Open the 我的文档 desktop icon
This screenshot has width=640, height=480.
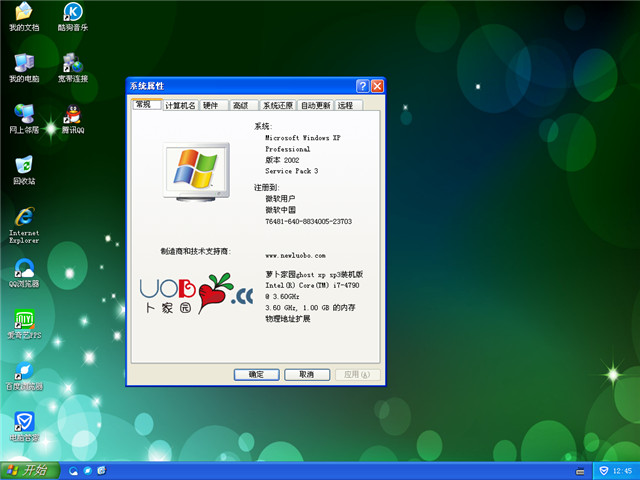click(24, 17)
